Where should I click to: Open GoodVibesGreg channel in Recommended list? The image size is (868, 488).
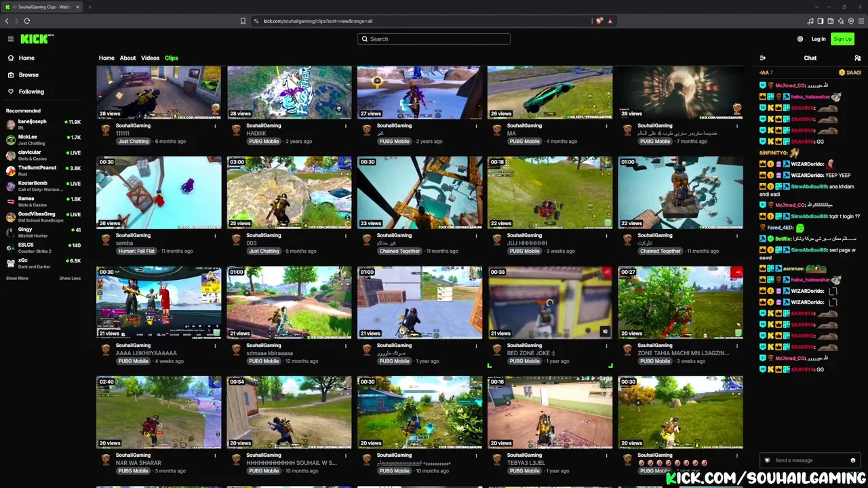pyautogui.click(x=43, y=217)
